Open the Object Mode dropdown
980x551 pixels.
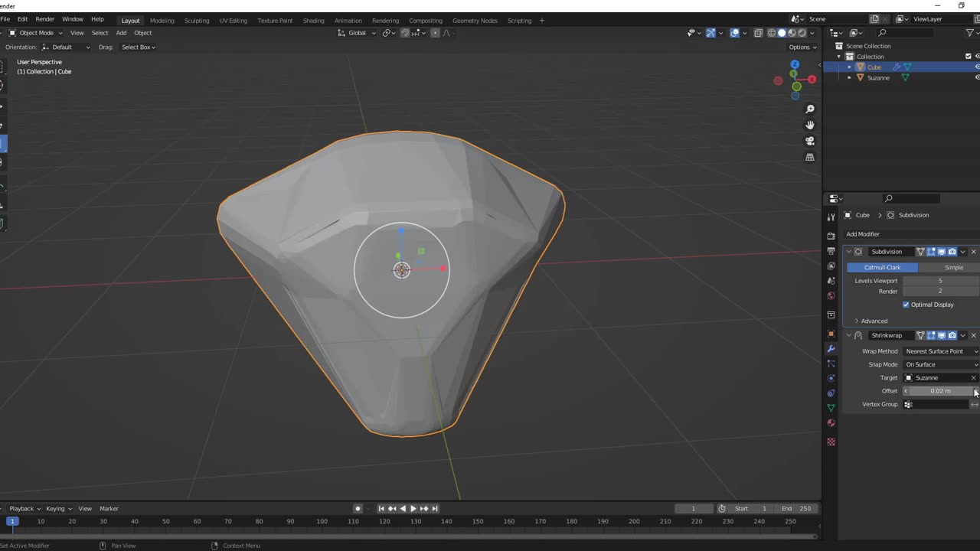point(37,33)
